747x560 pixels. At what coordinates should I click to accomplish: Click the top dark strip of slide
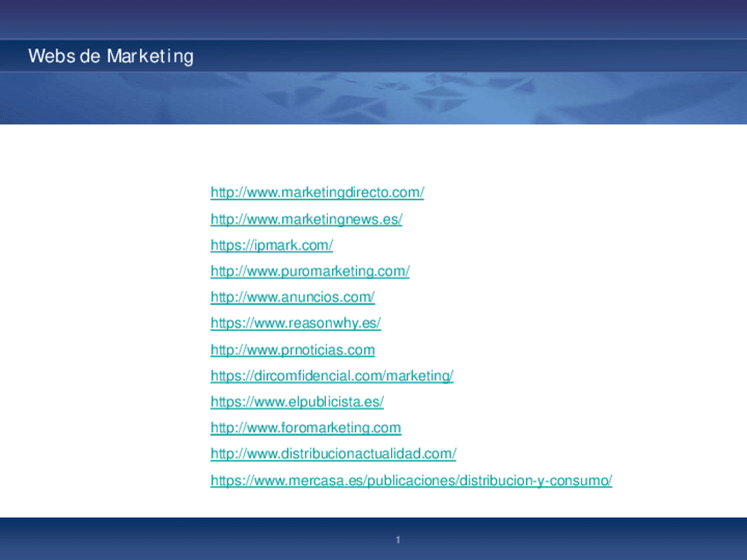373,18
